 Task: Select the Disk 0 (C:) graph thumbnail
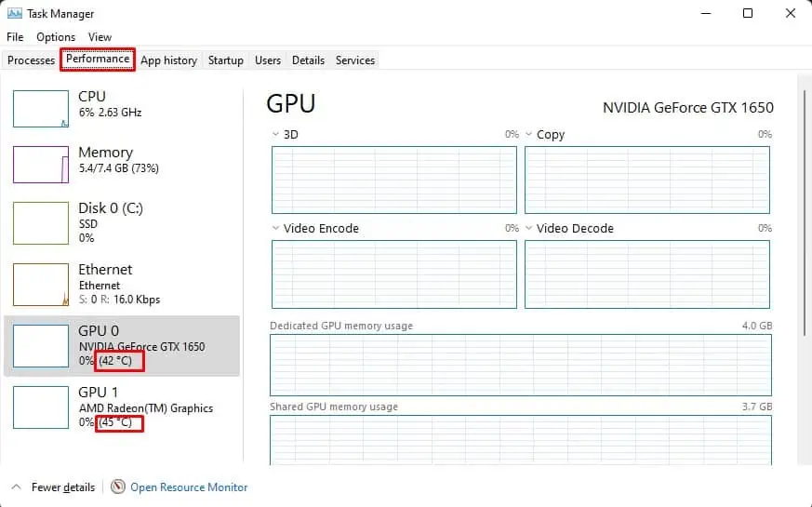[41, 223]
